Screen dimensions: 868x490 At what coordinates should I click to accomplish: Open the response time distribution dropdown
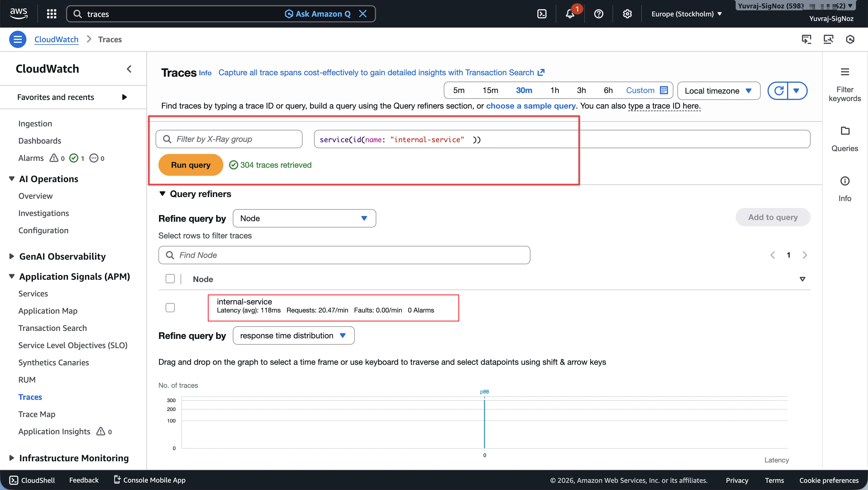293,335
